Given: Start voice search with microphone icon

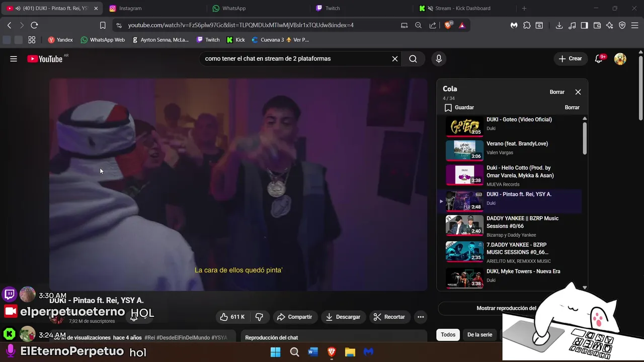Looking at the screenshot, I should (x=439, y=59).
